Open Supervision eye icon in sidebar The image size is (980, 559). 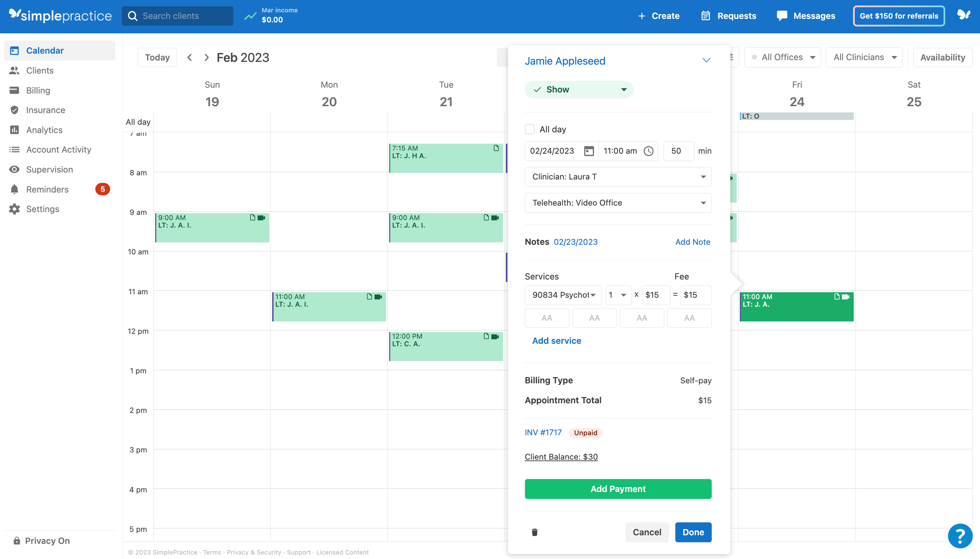click(14, 169)
